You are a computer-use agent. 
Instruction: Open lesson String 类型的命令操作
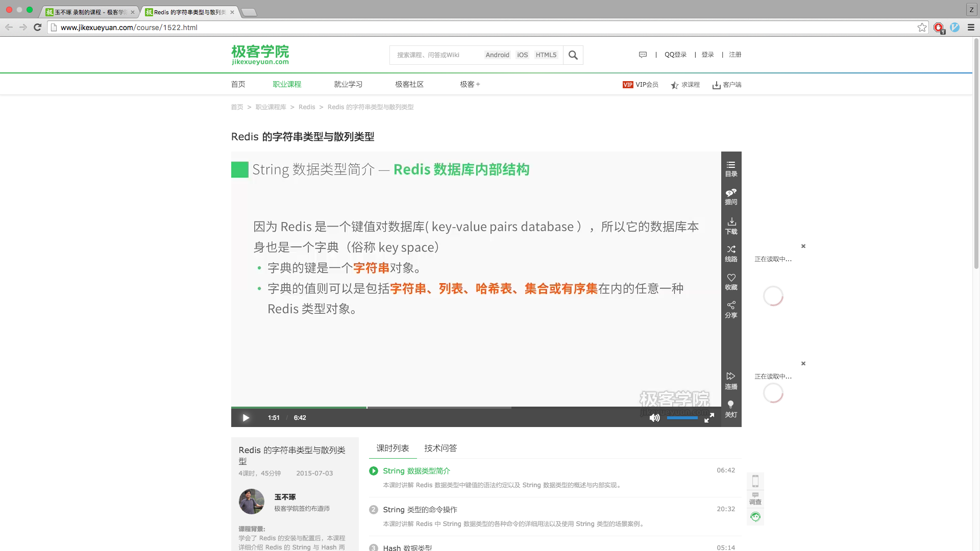pos(420,509)
